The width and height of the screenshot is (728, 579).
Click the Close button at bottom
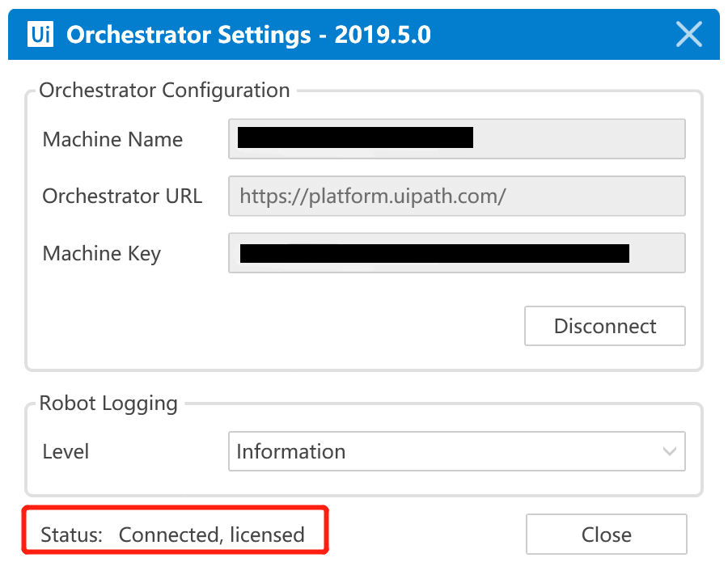[607, 535]
